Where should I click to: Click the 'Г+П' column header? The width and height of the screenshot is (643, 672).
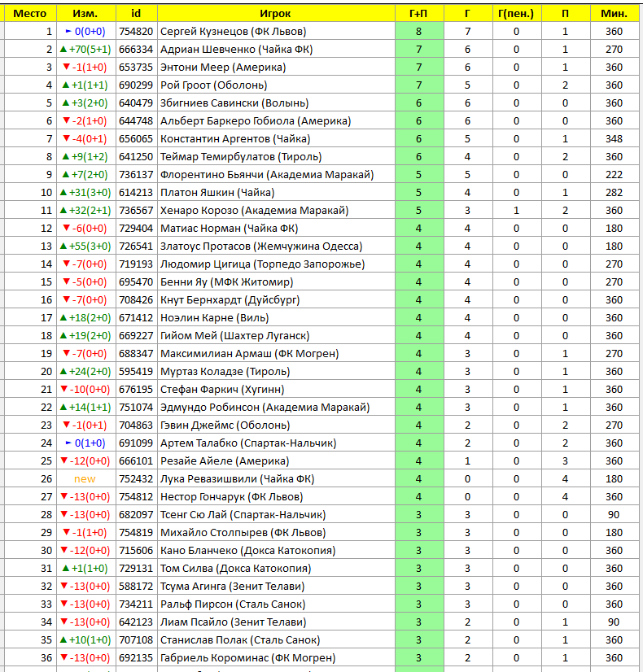419,13
